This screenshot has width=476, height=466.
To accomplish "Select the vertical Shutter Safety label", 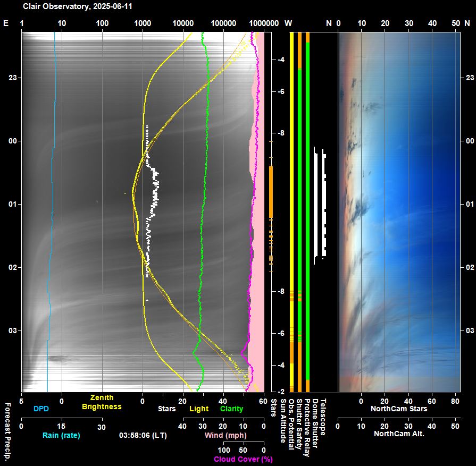I will [299, 425].
